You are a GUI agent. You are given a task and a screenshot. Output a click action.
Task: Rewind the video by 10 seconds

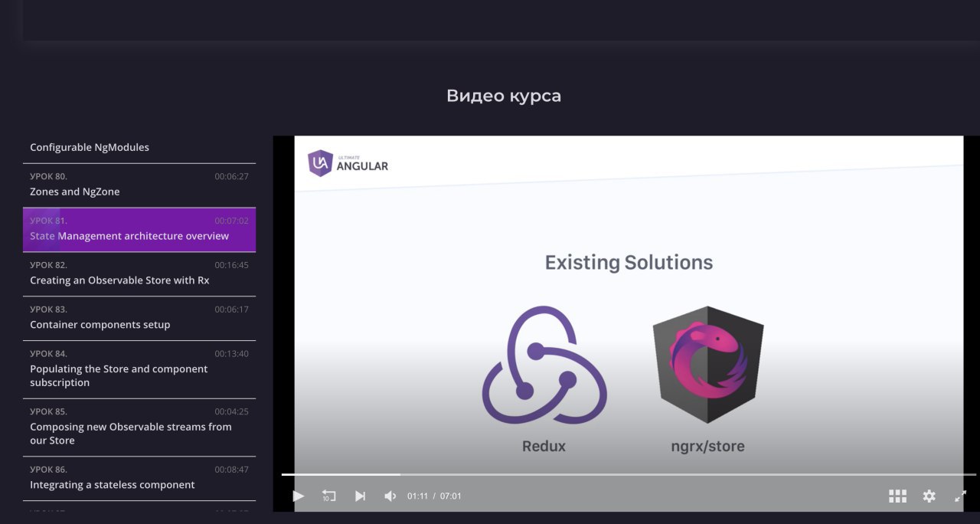[x=328, y=496]
